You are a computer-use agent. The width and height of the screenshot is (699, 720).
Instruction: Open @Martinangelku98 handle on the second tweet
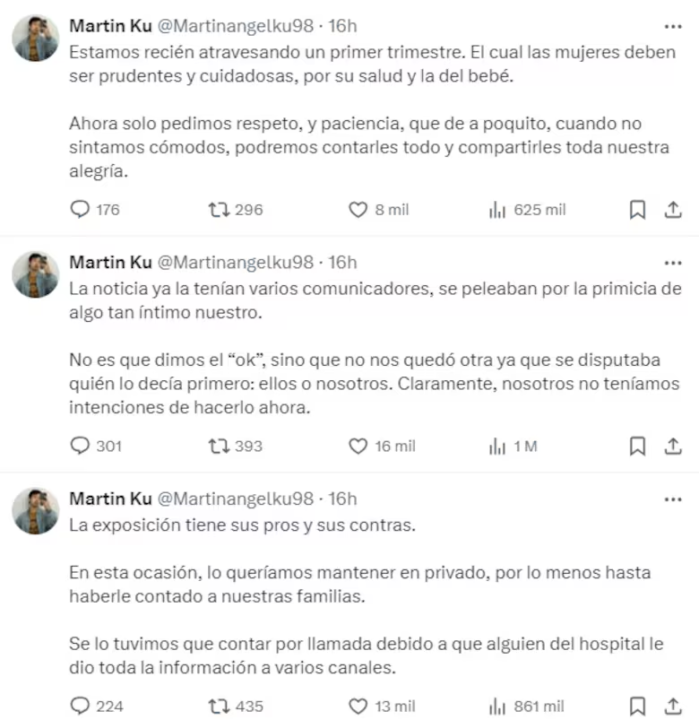tap(236, 263)
